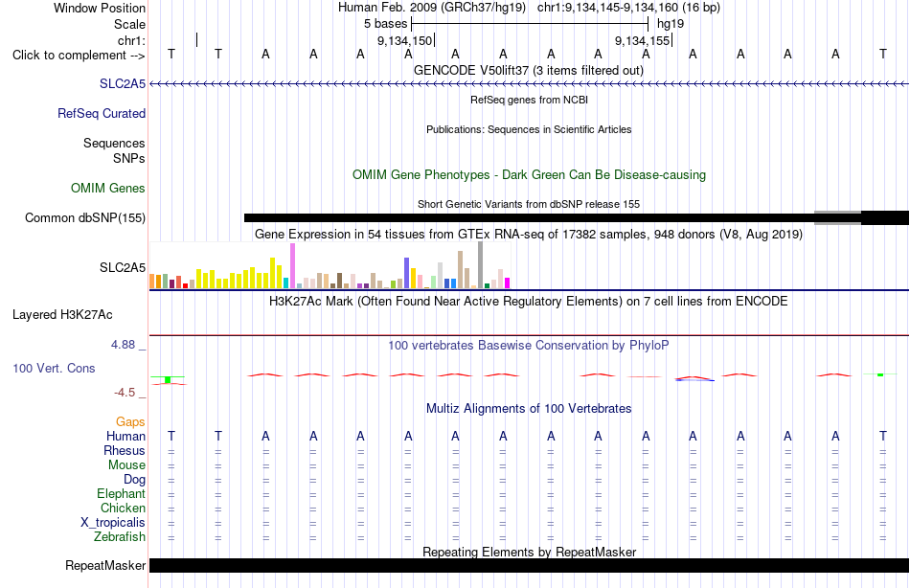Open the RepeatMasker track label
This screenshot has height=588, width=910.
[x=105, y=565]
